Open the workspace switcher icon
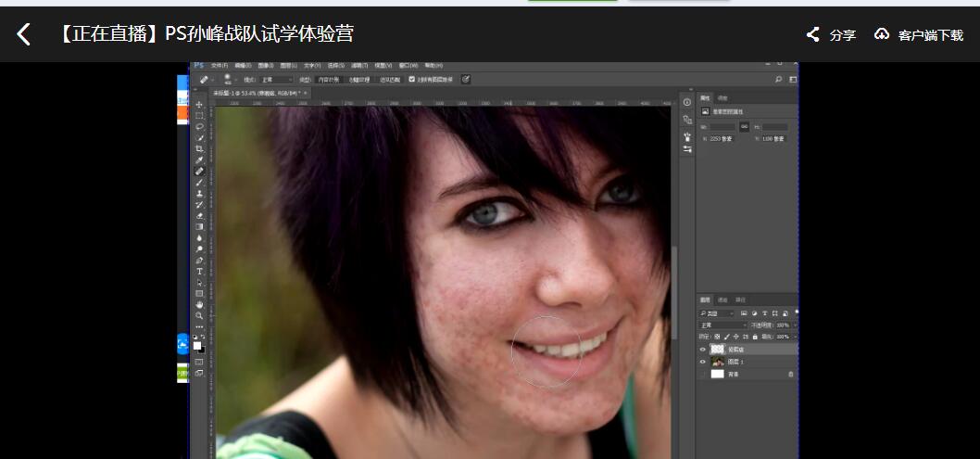 [x=793, y=80]
